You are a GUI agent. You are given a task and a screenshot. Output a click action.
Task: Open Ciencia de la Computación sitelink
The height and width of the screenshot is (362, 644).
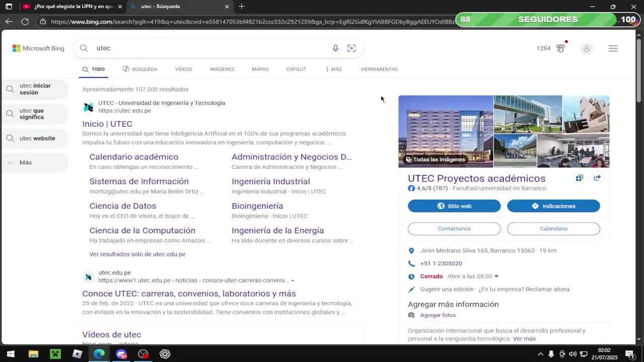pyautogui.click(x=142, y=231)
